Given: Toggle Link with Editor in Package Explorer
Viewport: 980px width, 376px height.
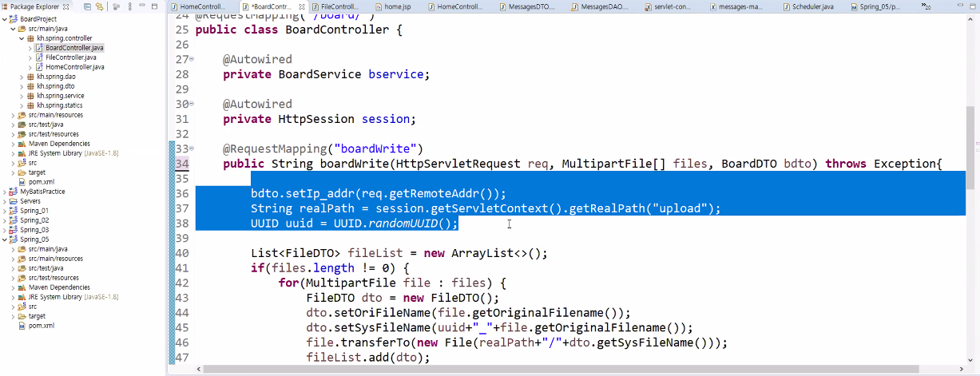Looking at the screenshot, I should pyautogui.click(x=99, y=6).
